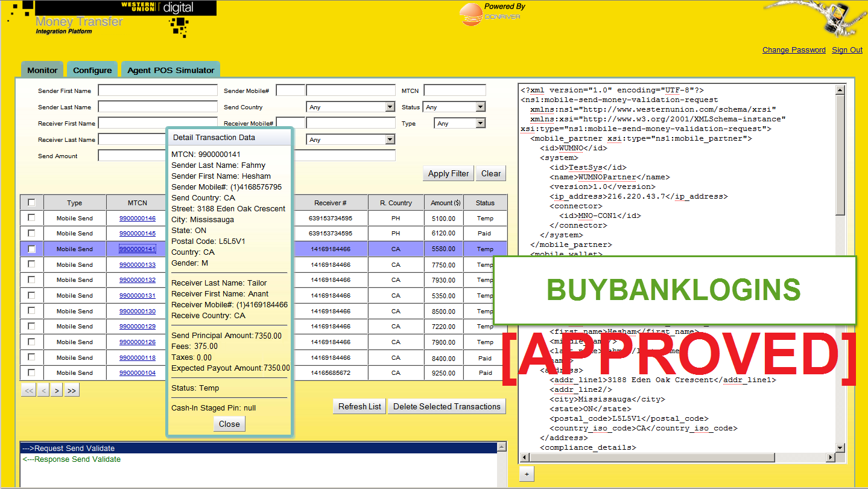
Task: Click the XML panel vertical scroll down arrow
Action: coord(840,447)
